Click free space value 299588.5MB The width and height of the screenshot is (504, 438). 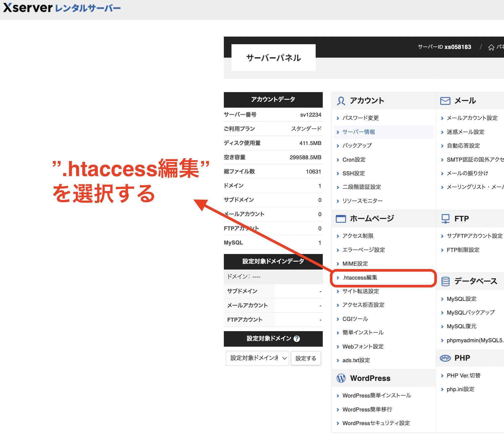click(x=305, y=157)
